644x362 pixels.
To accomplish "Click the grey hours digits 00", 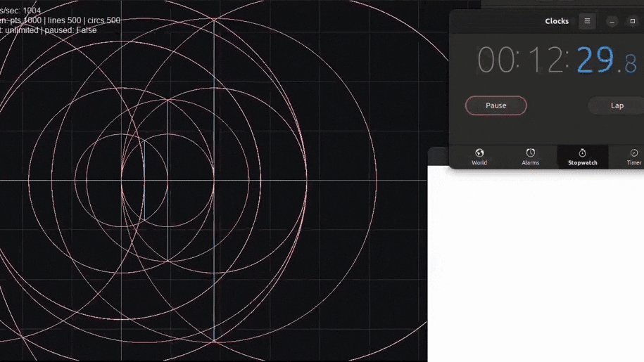I will [496, 60].
